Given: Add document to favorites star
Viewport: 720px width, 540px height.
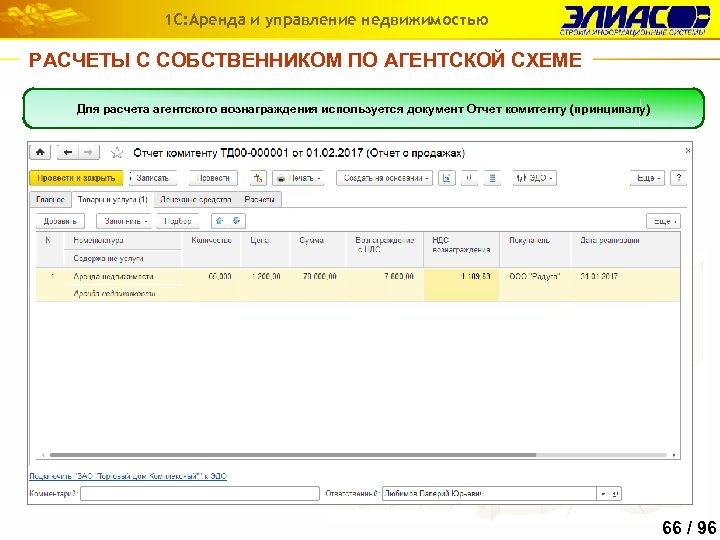Looking at the screenshot, I should tap(117, 152).
